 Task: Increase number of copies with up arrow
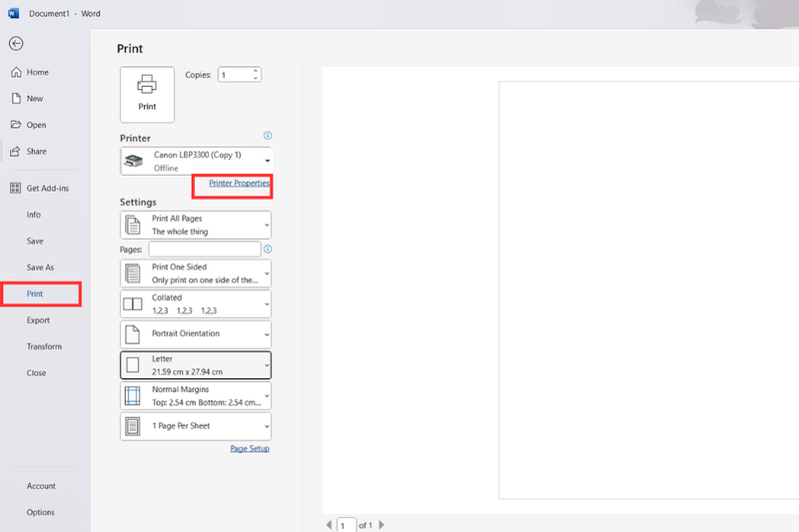[256, 71]
